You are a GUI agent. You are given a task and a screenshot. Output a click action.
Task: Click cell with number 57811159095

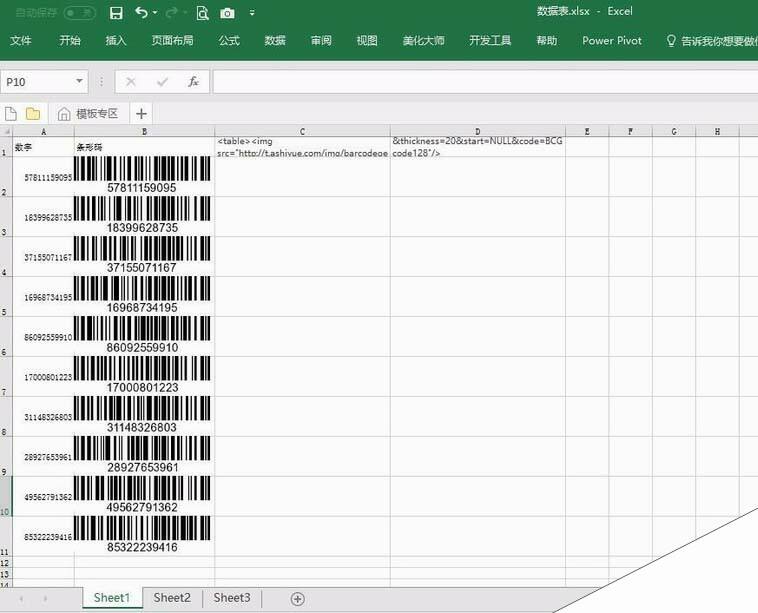[44, 177]
